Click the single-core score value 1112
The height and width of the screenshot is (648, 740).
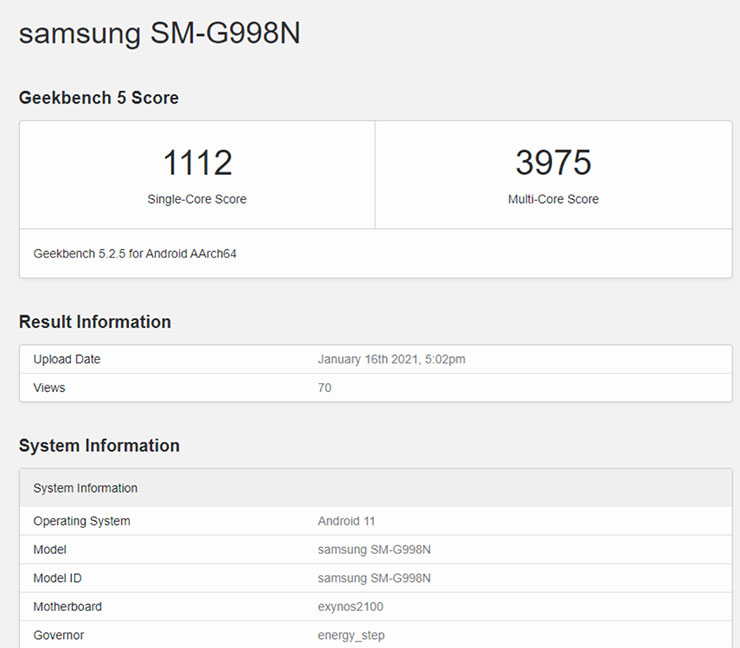pos(197,162)
